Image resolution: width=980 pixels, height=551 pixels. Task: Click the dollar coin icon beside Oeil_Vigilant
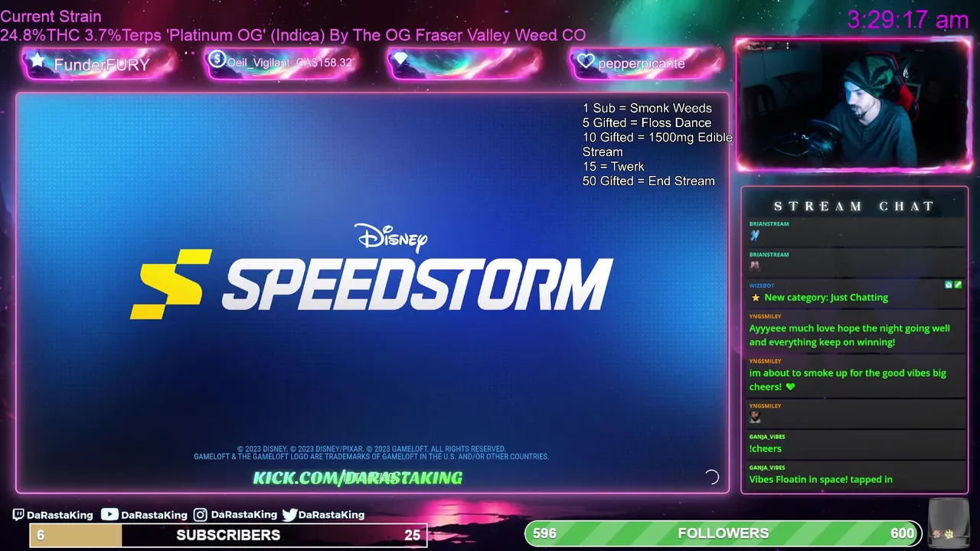point(217,60)
